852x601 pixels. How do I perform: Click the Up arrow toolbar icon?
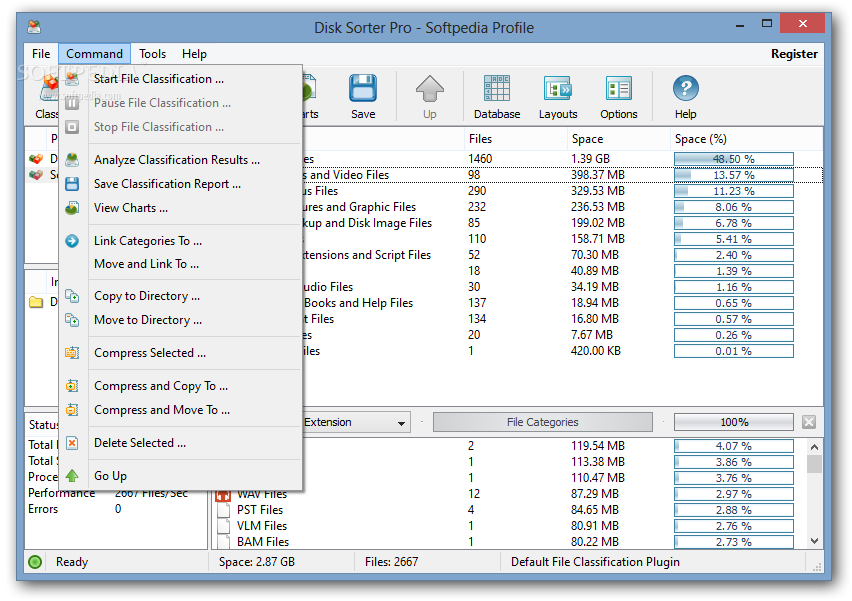click(429, 89)
